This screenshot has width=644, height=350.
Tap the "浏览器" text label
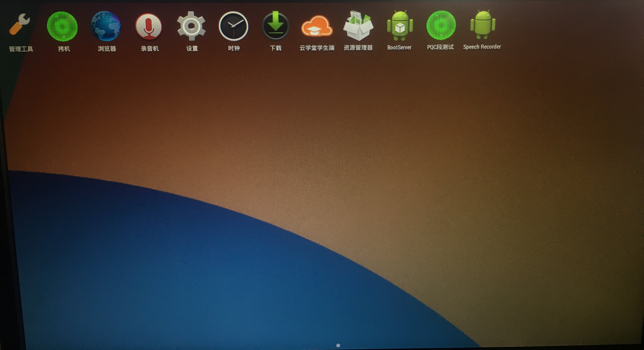(x=107, y=49)
